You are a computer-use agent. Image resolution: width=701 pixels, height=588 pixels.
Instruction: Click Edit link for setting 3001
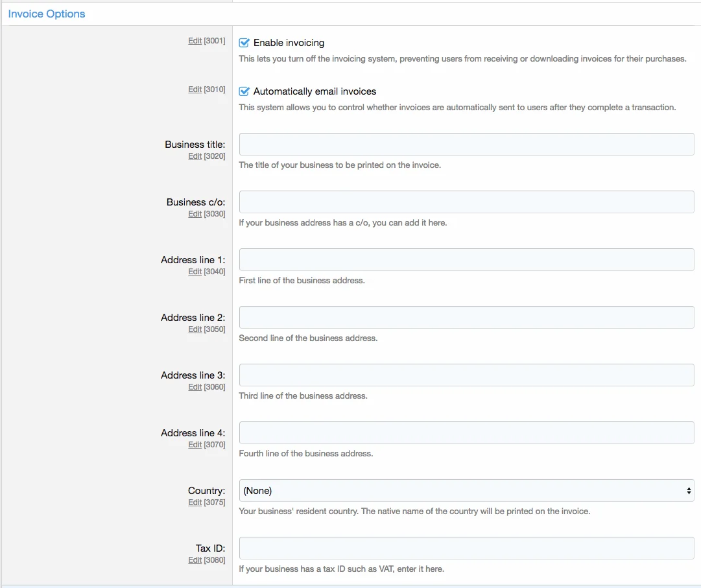pyautogui.click(x=195, y=41)
